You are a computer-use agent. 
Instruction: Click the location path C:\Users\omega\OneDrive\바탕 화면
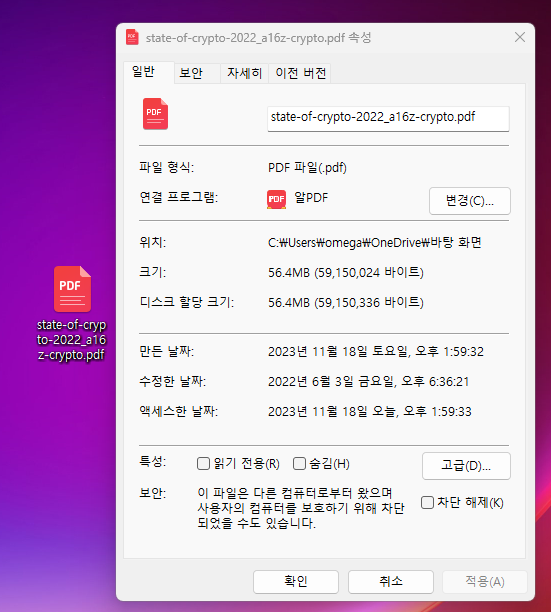[x=375, y=243]
